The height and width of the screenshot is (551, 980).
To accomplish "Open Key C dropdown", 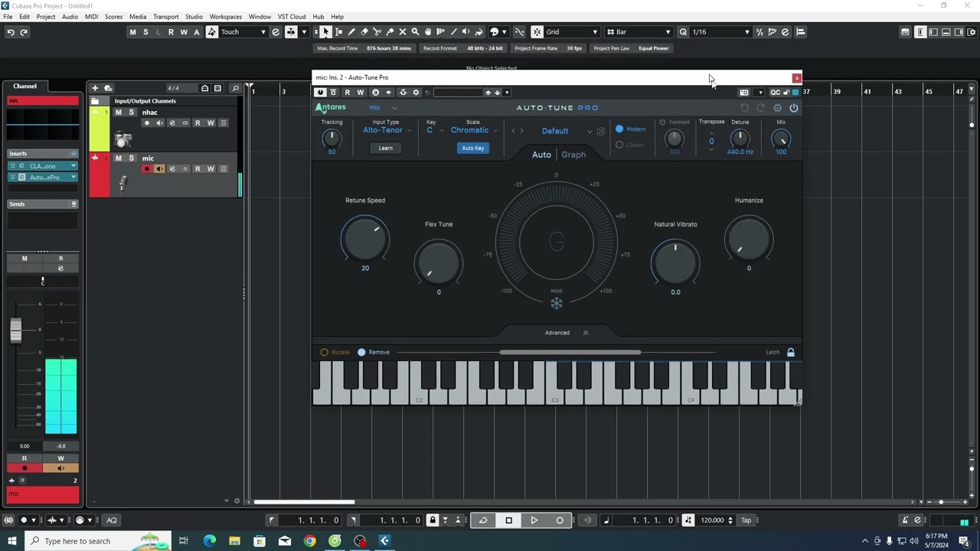I will pos(435,130).
